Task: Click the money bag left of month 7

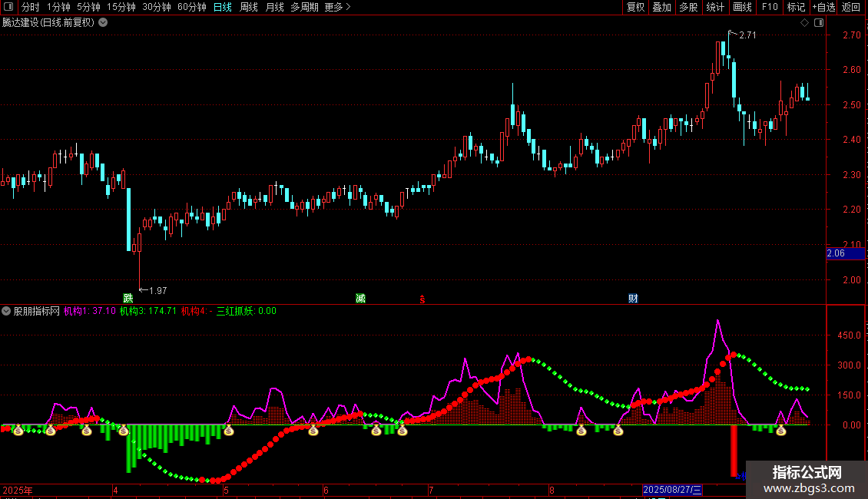Action: (403, 430)
